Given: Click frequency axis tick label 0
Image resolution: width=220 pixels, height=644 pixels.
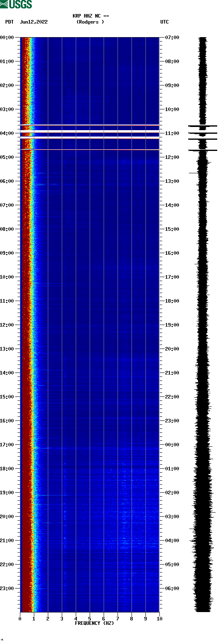Looking at the screenshot, I should [x=20, y=619].
